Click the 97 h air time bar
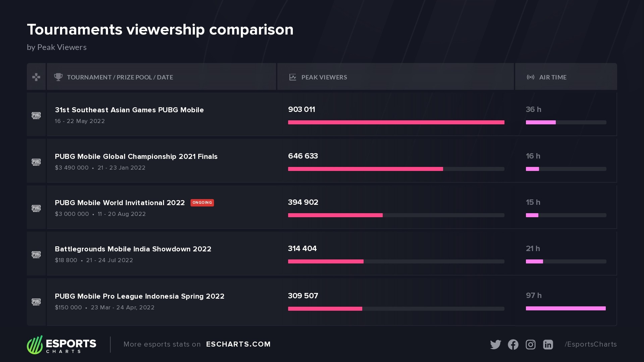Image resolution: width=644 pixels, height=362 pixels. click(566, 308)
